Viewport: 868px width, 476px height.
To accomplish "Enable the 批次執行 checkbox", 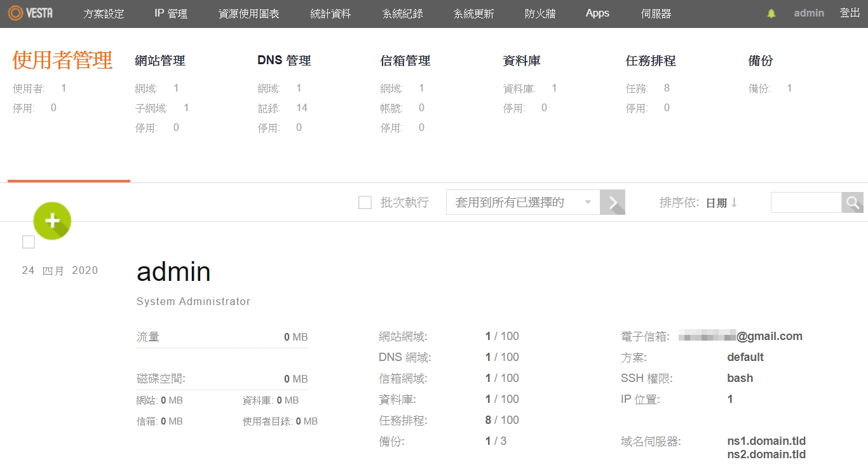I will (365, 203).
